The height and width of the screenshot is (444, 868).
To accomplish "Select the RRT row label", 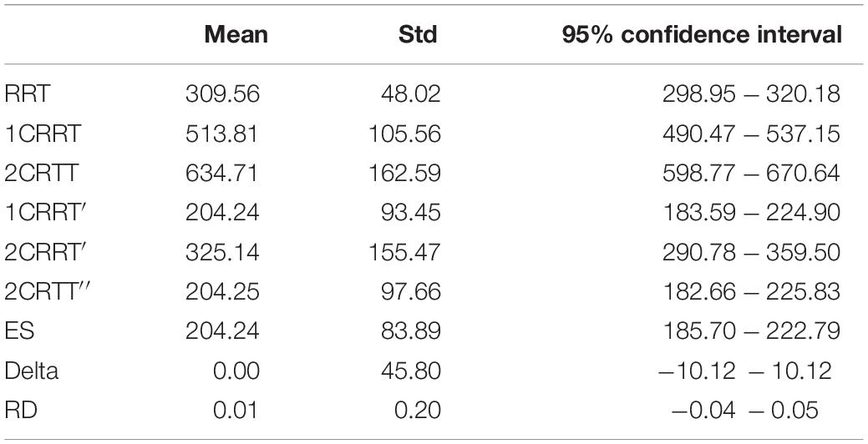I will (27, 94).
